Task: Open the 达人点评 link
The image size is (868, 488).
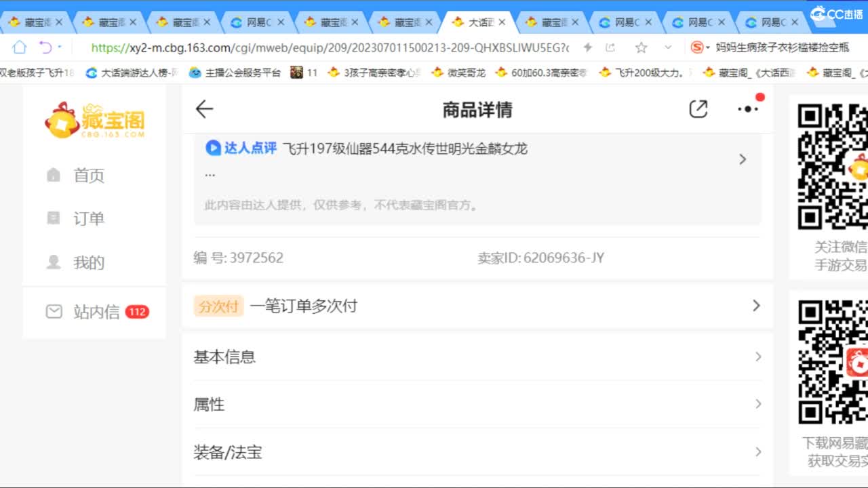Action: [x=250, y=148]
